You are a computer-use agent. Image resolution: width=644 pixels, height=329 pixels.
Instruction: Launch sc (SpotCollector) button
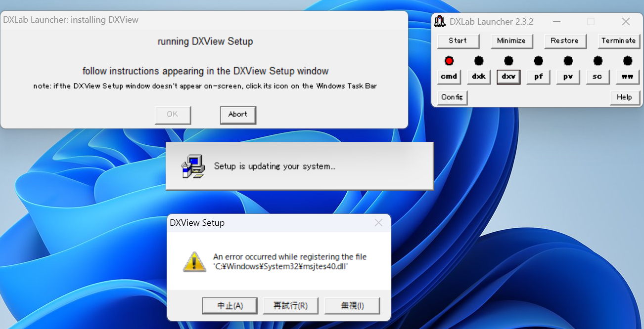(598, 77)
